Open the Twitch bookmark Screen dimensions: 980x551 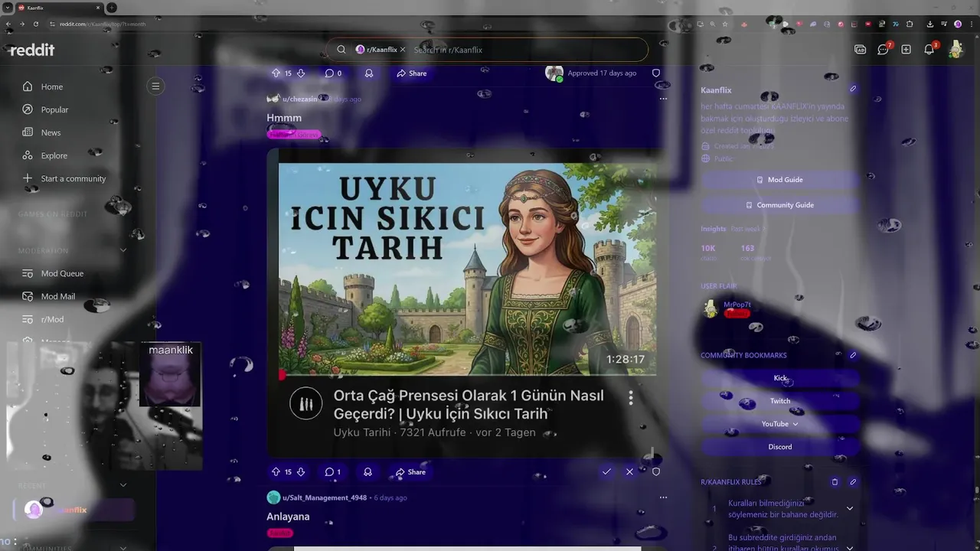[x=780, y=401]
